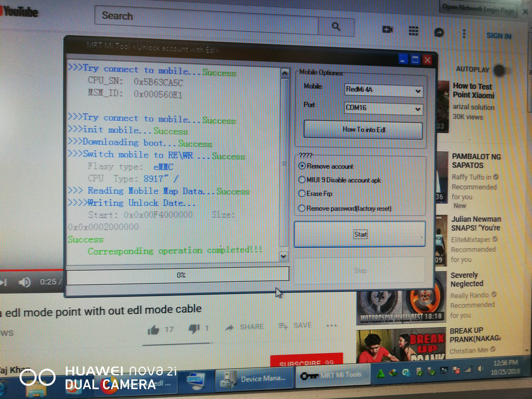Close the network login notification bar
Screen dimensions: 532x399
click(x=525, y=11)
